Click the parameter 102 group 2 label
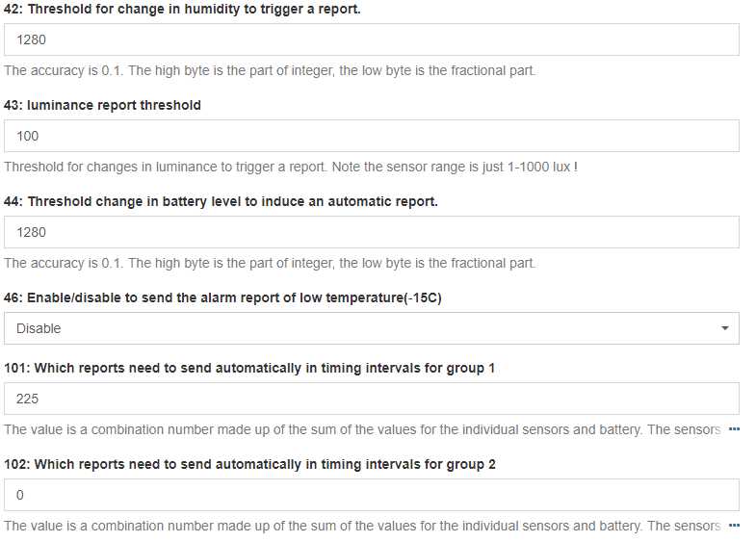Image resolution: width=756 pixels, height=542 pixels. click(249, 464)
